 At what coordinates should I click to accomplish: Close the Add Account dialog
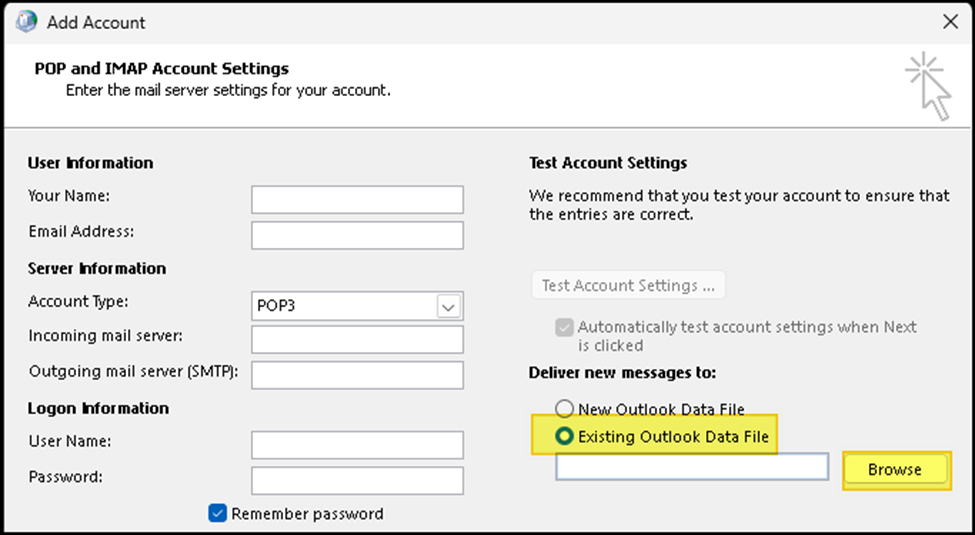click(950, 22)
